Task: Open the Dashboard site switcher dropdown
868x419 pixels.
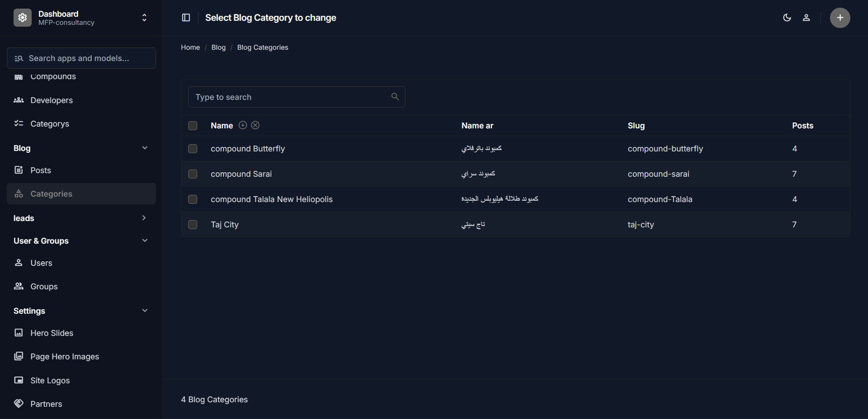Action: click(144, 18)
